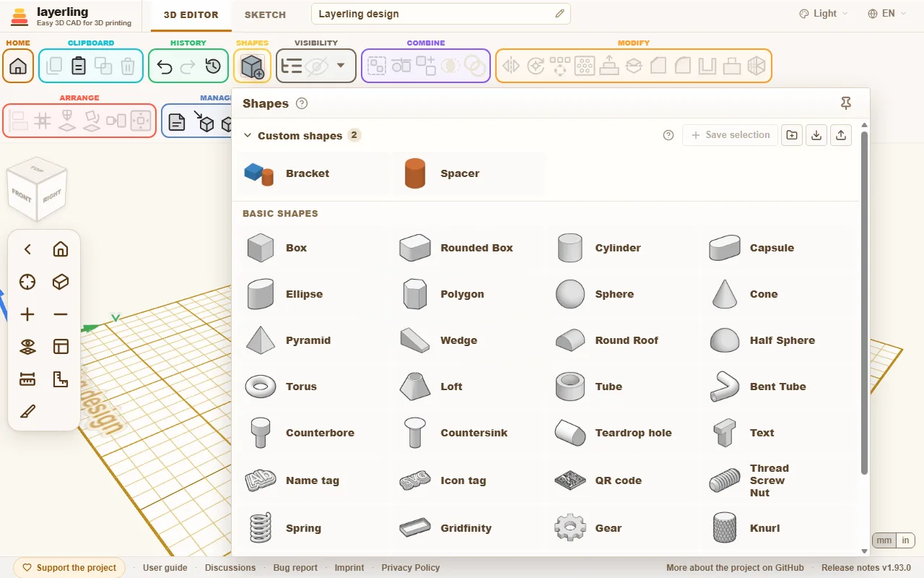Open the object list in Visibility group
Screen dimensions: 924x578
click(x=292, y=66)
